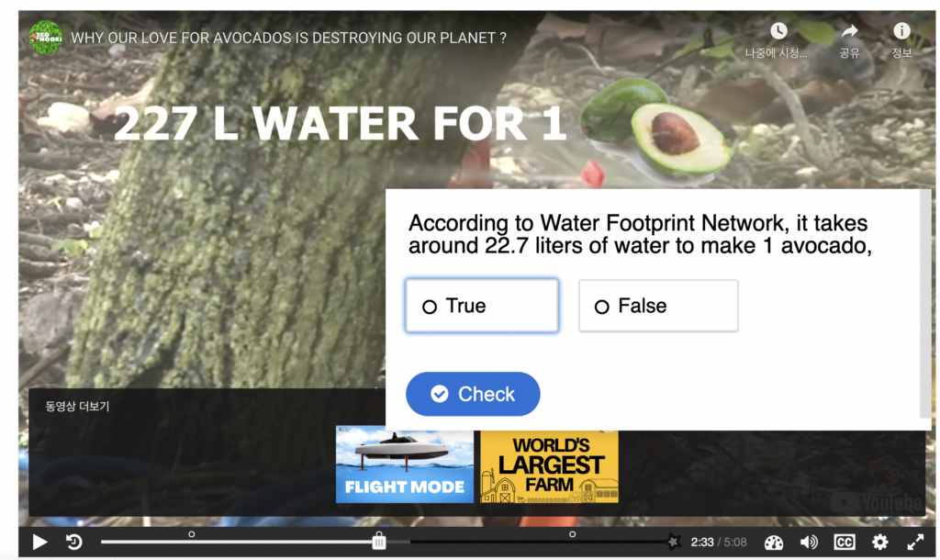The width and height of the screenshot is (940, 560).
Task: Open the FLIGHT MODE suggested video thumbnail
Action: point(405,465)
